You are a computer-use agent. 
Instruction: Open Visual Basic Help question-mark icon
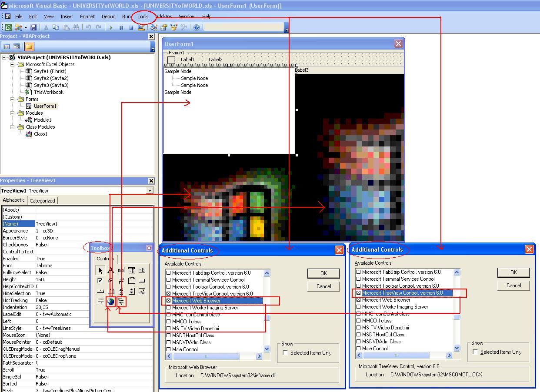click(x=197, y=27)
